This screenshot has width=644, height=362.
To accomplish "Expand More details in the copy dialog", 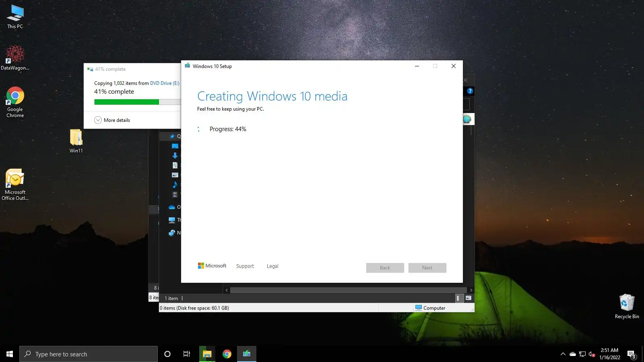I will tap(112, 120).
